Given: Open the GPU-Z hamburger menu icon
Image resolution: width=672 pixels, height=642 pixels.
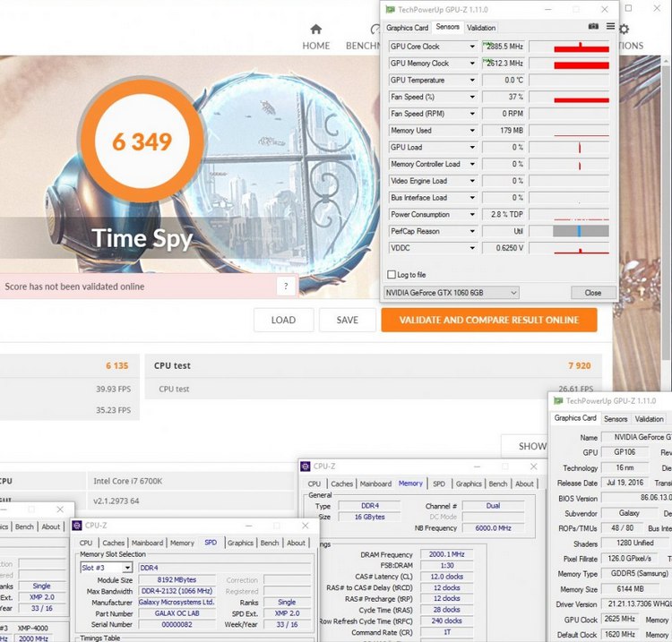Looking at the screenshot, I should click(610, 27).
